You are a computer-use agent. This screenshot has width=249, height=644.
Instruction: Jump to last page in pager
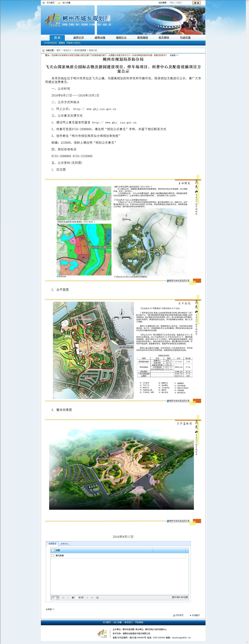[92, 597]
